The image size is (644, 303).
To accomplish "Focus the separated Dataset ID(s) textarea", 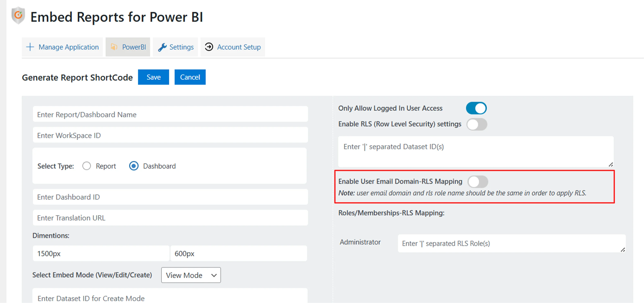I will 476,152.
